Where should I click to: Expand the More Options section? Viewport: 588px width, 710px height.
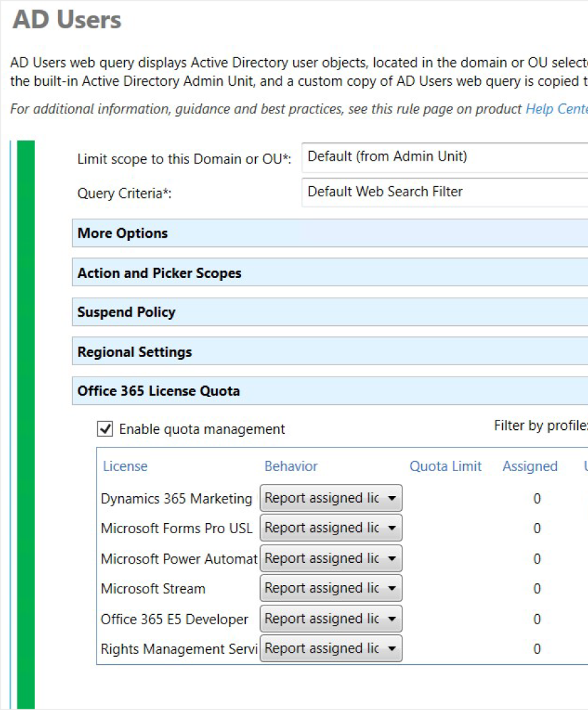(x=330, y=234)
